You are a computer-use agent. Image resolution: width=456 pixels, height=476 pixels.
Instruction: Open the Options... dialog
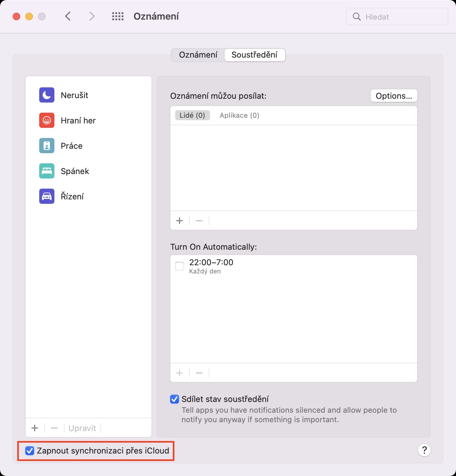(394, 96)
